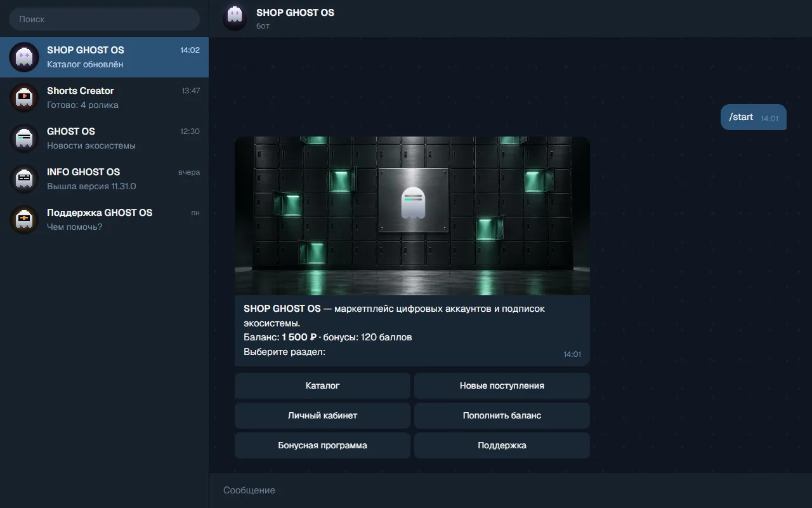Click 'Выберите раздел:' text
The width and height of the screenshot is (812, 508).
click(x=284, y=351)
